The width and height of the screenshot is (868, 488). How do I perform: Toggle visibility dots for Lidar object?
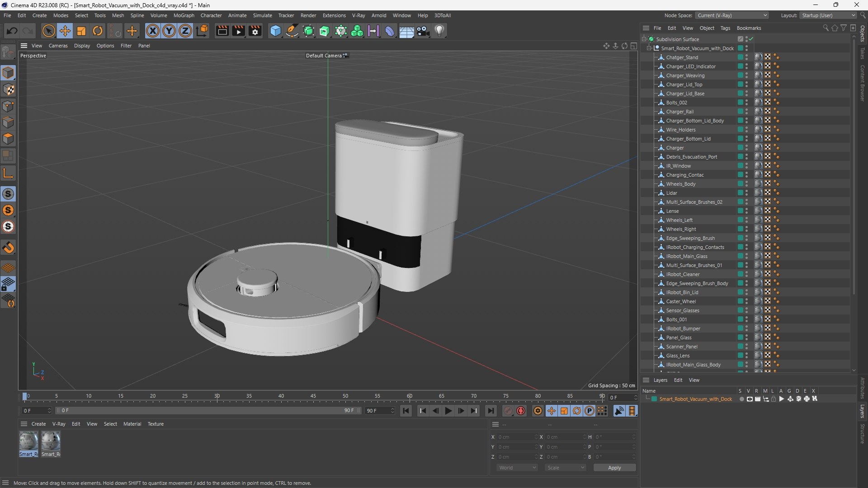pyautogui.click(x=746, y=193)
